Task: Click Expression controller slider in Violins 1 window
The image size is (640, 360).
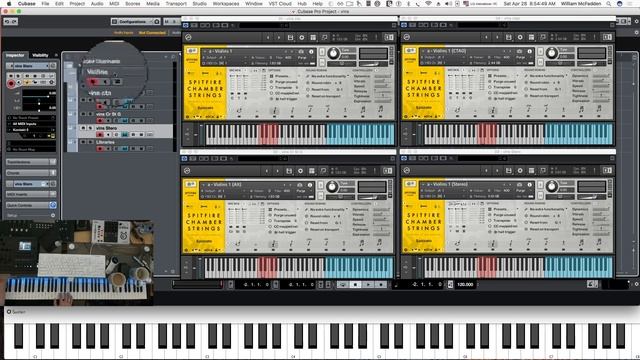Action: (382, 101)
